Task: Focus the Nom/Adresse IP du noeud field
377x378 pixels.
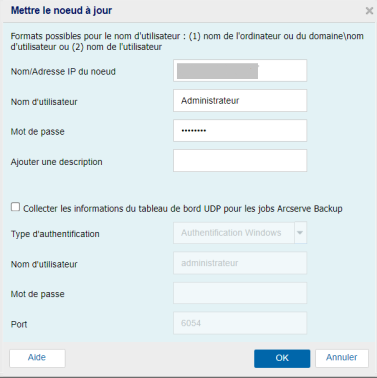Action: tap(240, 71)
